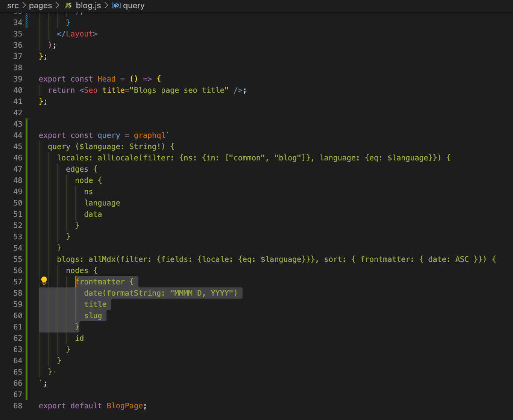Click the "Blogs page seo title" string
This screenshot has height=420, width=513.
(x=179, y=90)
